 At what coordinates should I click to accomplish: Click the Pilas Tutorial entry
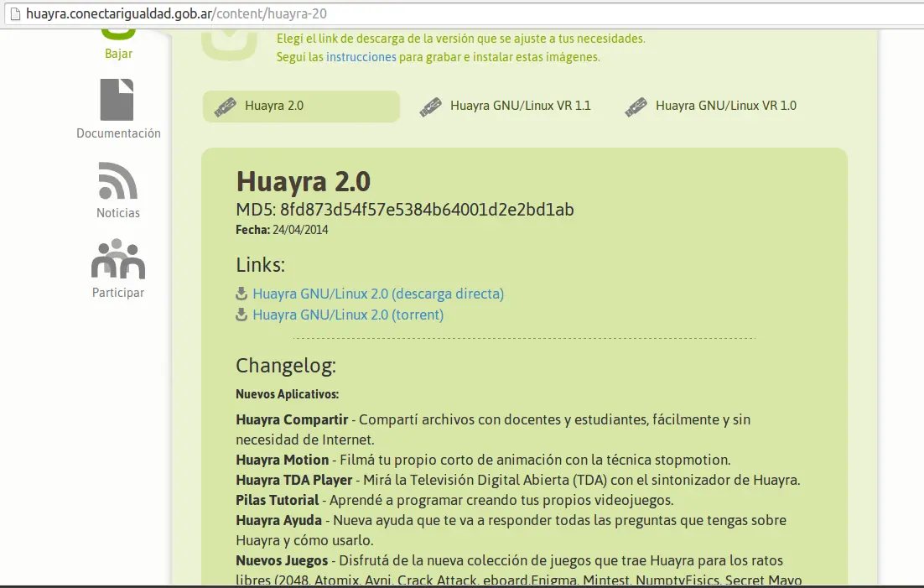[x=454, y=500]
